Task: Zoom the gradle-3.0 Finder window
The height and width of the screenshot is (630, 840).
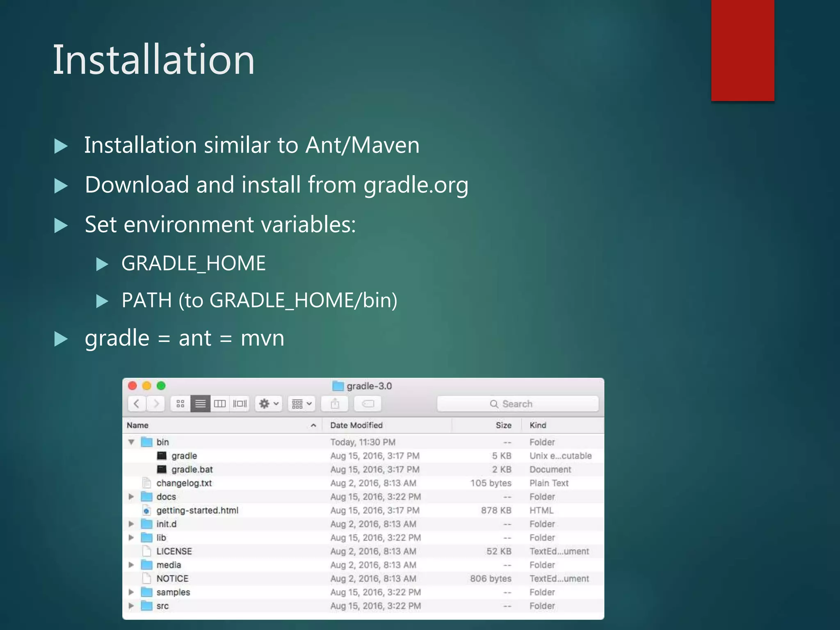Action: click(x=161, y=386)
